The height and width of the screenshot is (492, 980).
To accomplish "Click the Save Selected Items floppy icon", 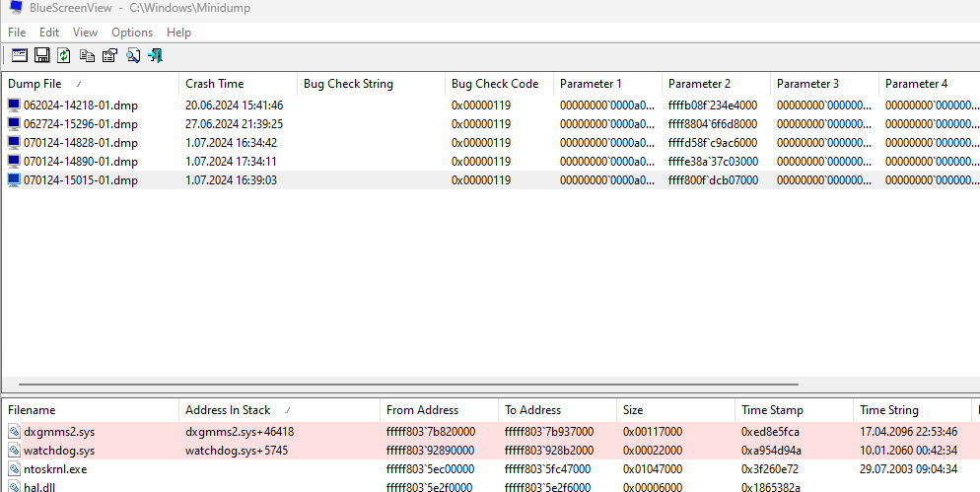I will pyautogui.click(x=42, y=56).
